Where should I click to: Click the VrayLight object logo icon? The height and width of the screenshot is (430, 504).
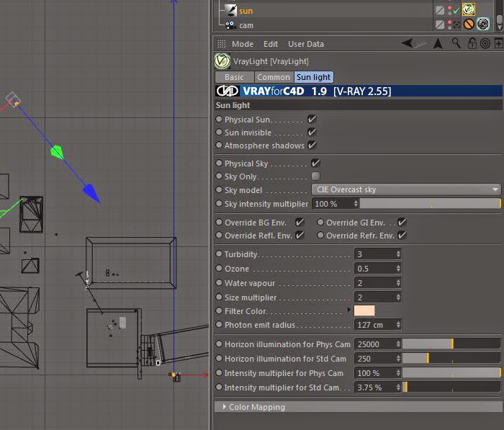(x=222, y=61)
